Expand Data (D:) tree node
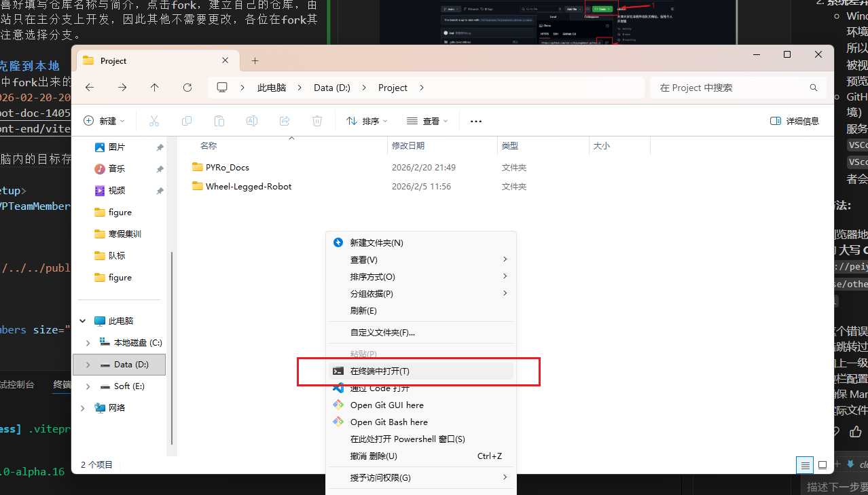 [88, 364]
